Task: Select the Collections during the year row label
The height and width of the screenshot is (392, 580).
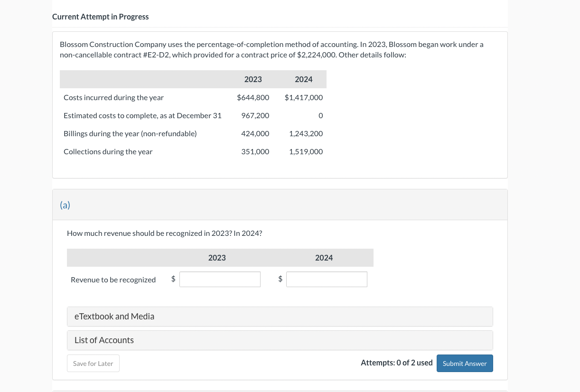Action: [108, 152]
